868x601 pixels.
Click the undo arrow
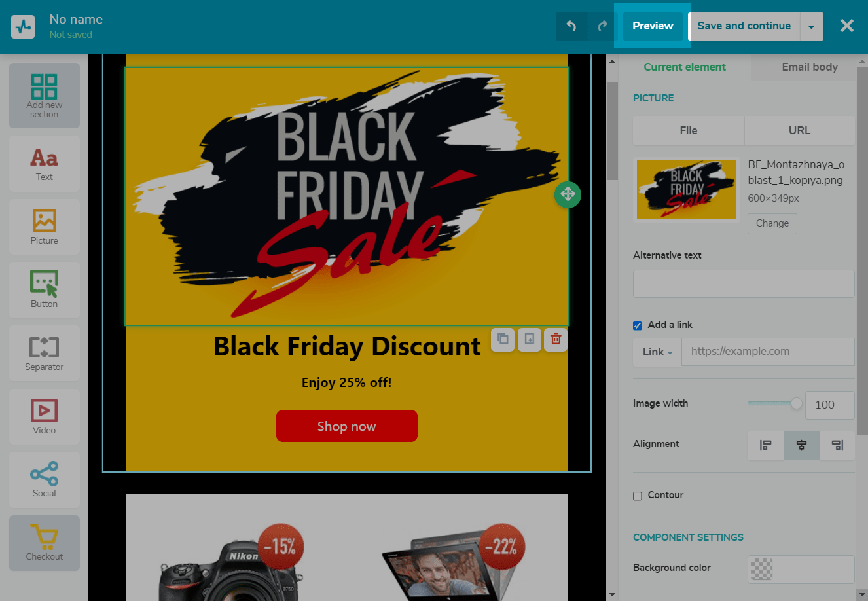tap(571, 26)
